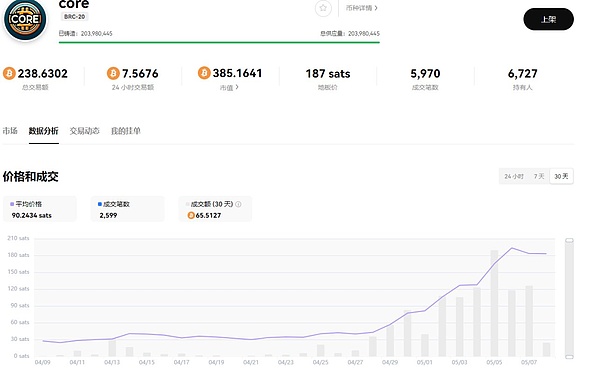Image resolution: width=600 pixels, height=376 pixels.
Task: Click info icon next to 成交额 (30 天)
Action: point(238,204)
